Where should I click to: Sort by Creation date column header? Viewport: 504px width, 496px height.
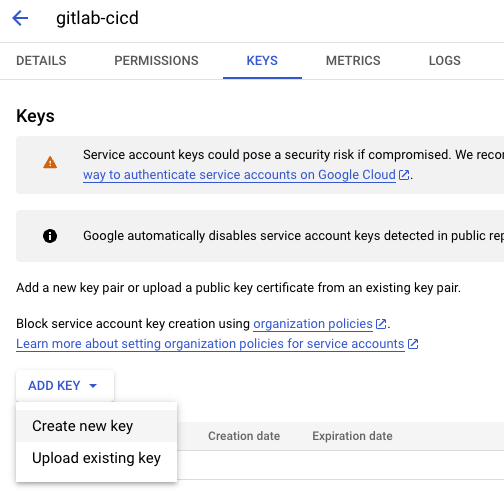click(244, 436)
